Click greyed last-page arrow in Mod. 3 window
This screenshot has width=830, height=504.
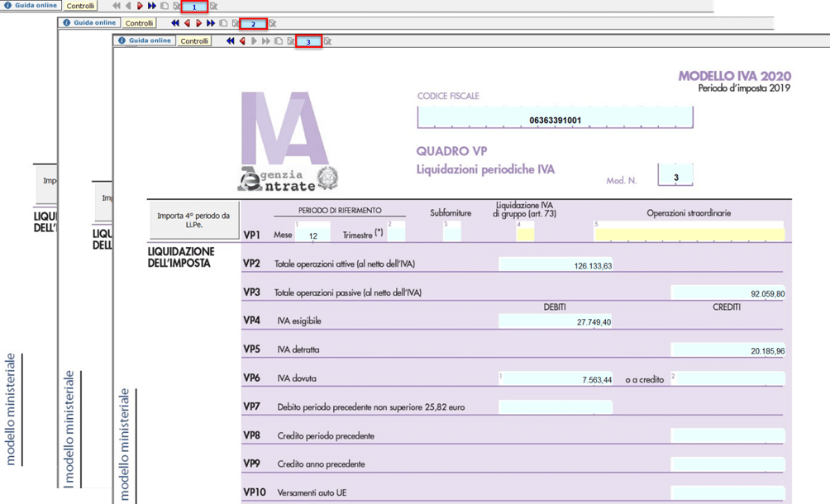point(265,41)
